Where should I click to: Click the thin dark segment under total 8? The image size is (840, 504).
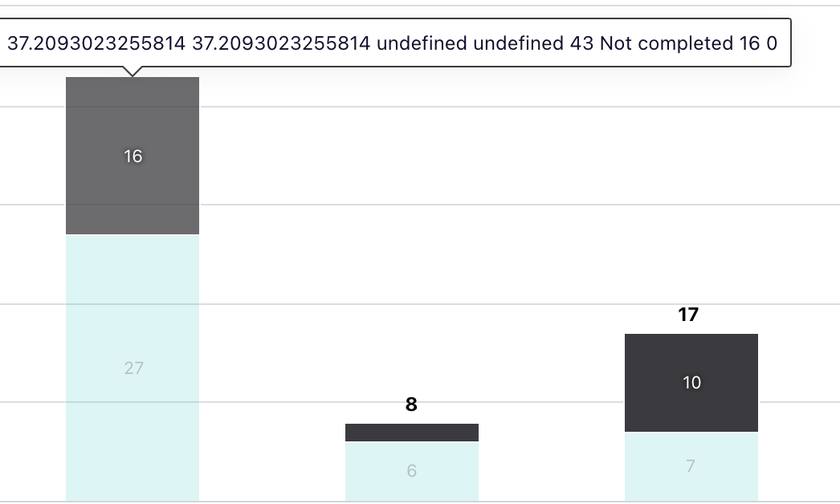tap(412, 433)
